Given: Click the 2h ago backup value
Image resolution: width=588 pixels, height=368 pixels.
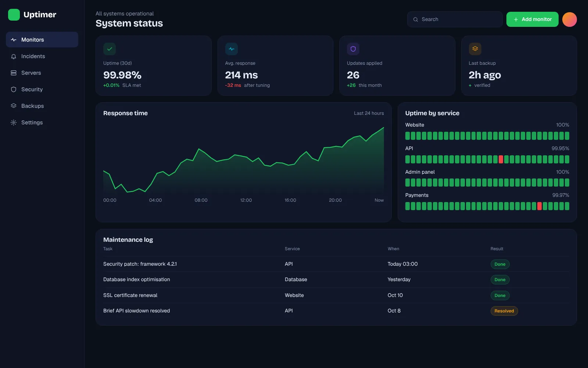Looking at the screenshot, I should (485, 75).
